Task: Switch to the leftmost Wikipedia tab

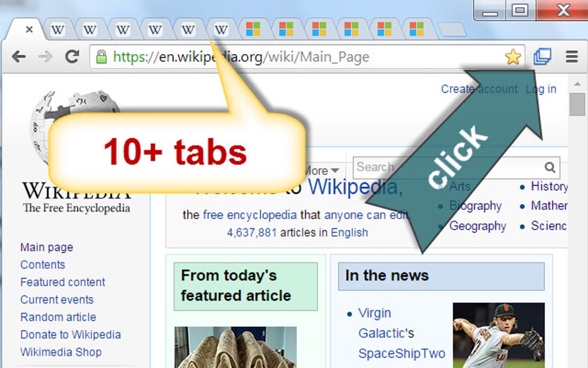Action: point(58,29)
